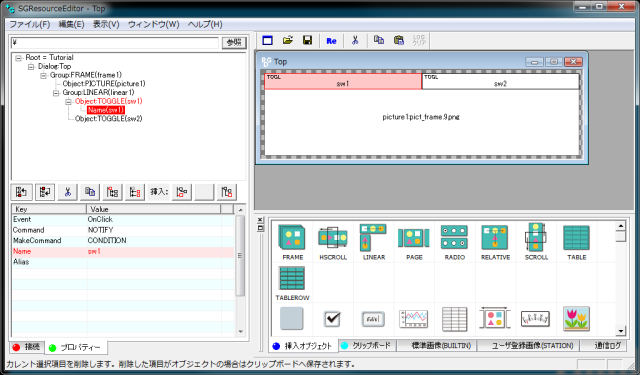Switch to the 標準画像(BUILTIN) tab
This screenshot has width=640, height=375.
tap(437, 346)
